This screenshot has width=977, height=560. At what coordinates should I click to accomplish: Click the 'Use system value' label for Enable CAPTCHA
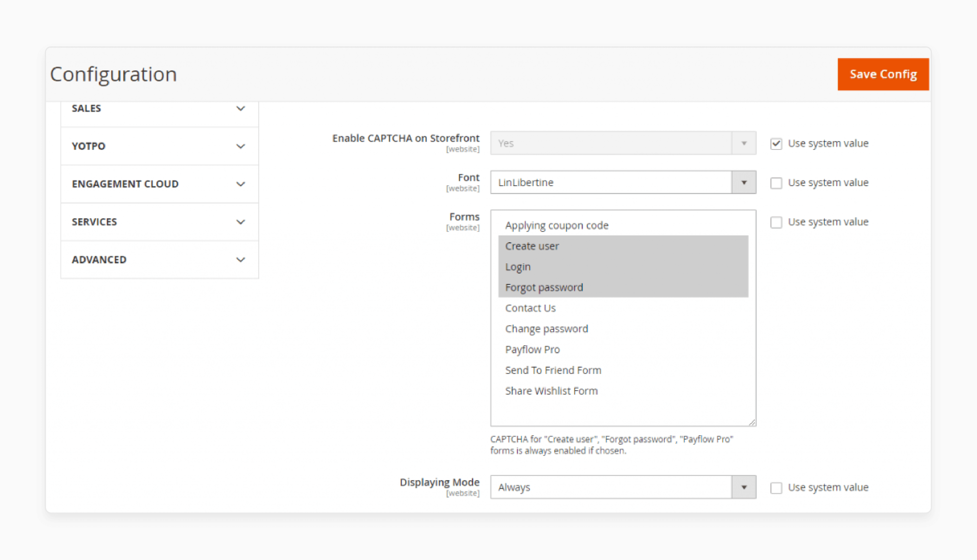(x=828, y=143)
